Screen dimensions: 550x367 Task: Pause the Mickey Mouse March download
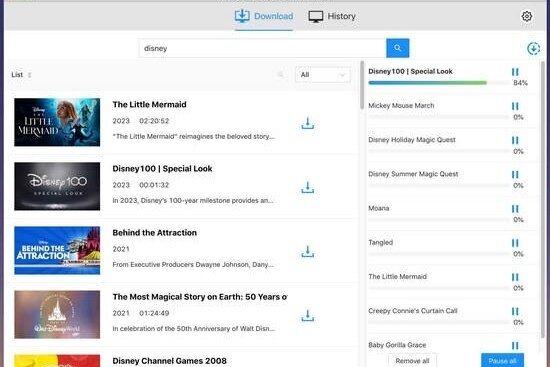[x=515, y=106]
